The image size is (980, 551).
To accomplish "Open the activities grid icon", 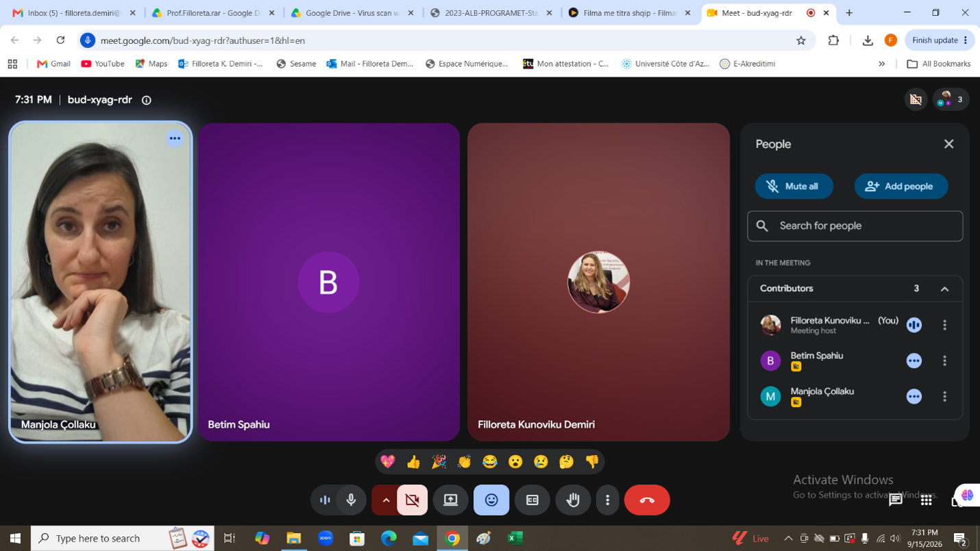I will coord(926,500).
